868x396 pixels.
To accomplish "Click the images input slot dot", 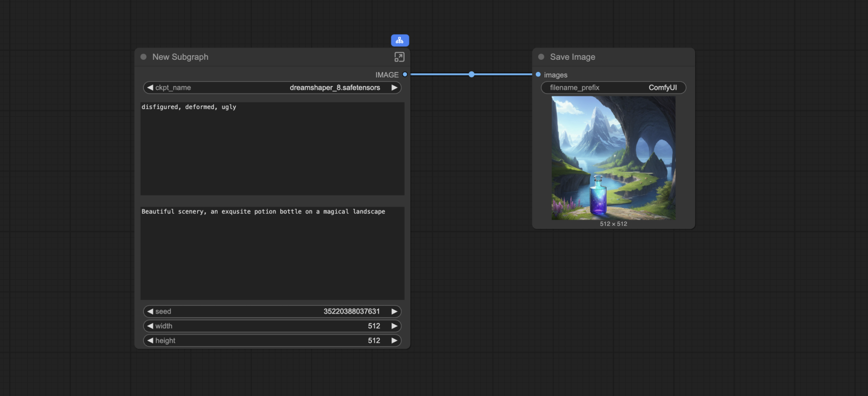I will (x=538, y=75).
